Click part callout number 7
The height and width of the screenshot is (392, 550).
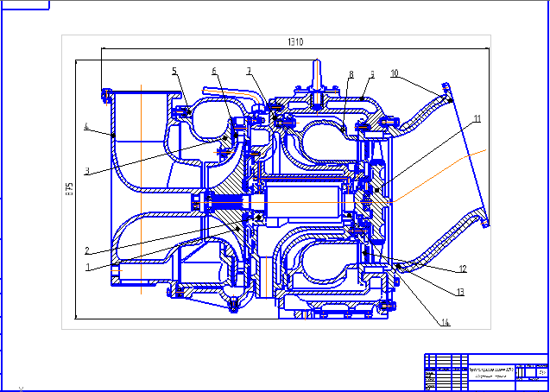click(249, 71)
